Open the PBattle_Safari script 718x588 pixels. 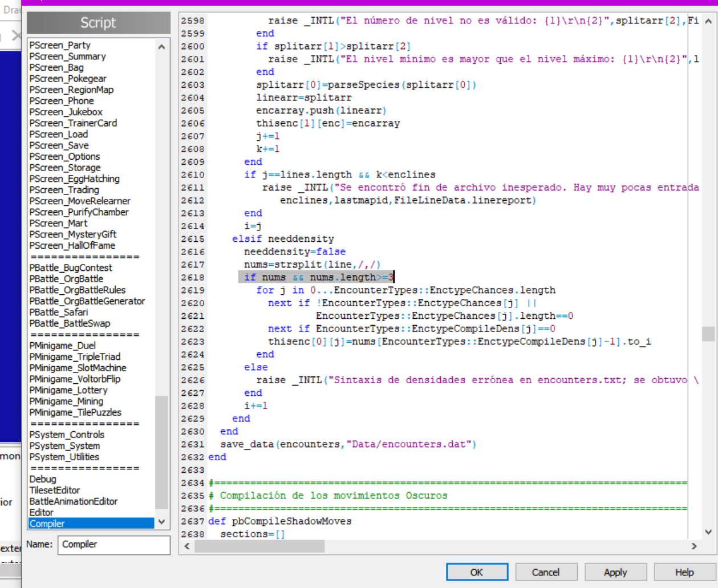(59, 312)
